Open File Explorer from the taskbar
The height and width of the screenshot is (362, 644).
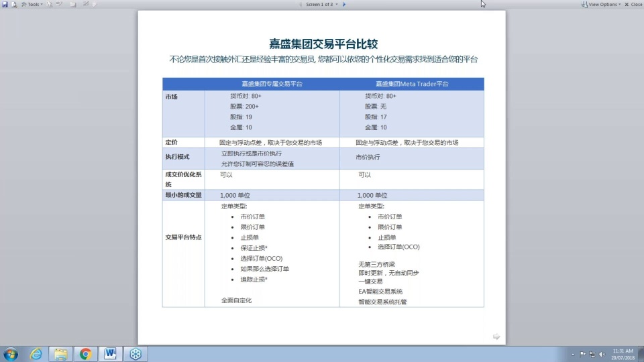(61, 353)
